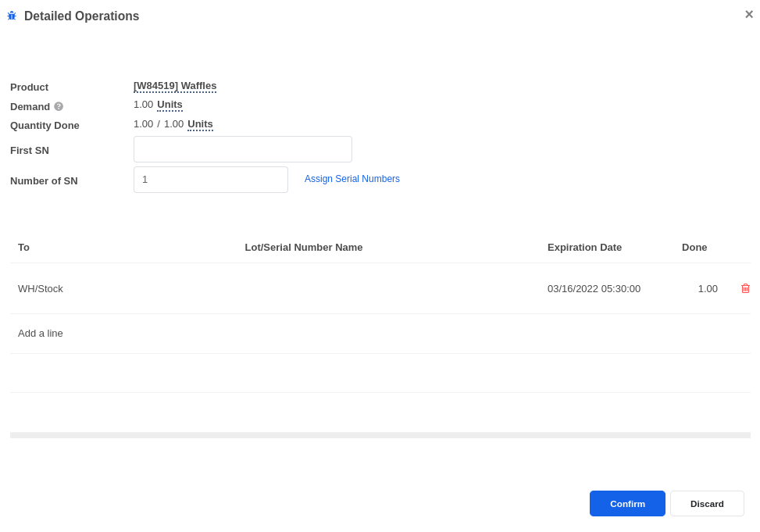The image size is (760, 532).
Task: Confirm the detailed operations
Action: pos(627,503)
